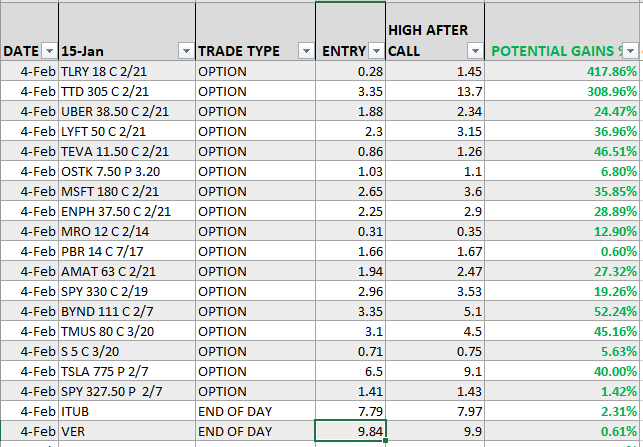The image size is (643, 447).
Task: Select the TRADE TYPE header cell
Action: (x=255, y=32)
